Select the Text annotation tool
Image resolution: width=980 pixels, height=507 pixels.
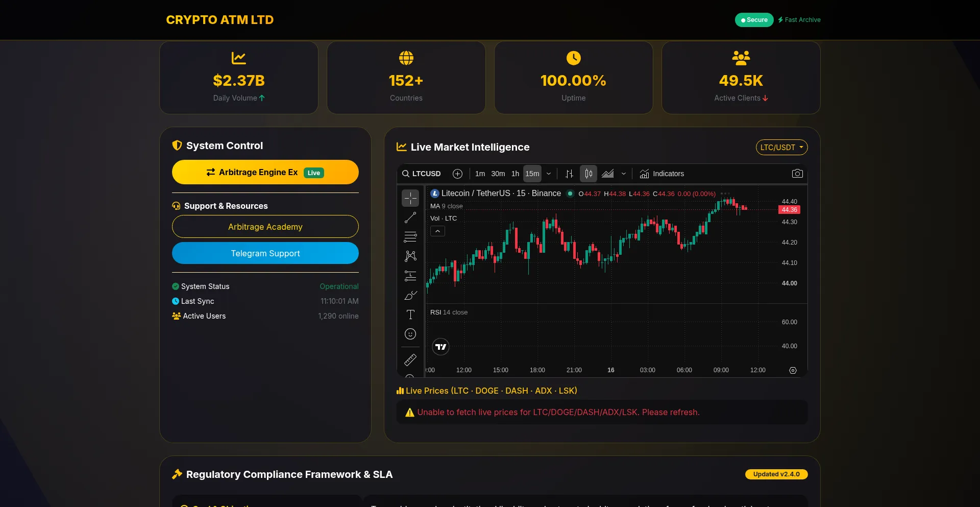click(410, 315)
